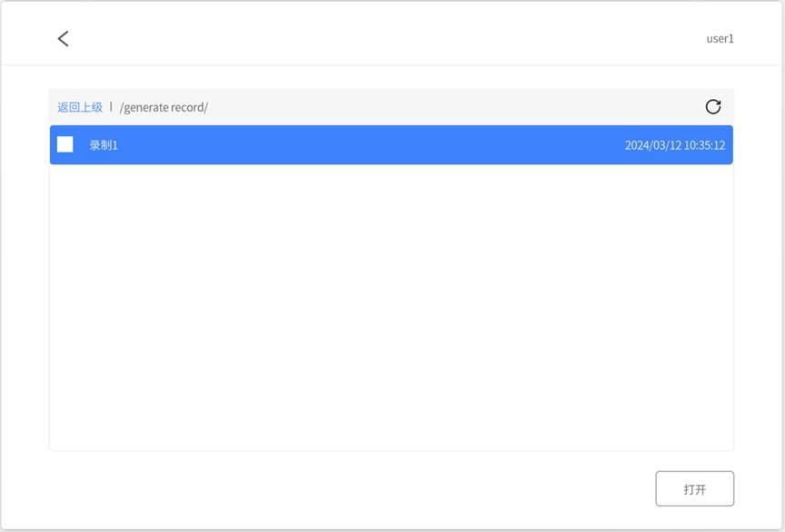This screenshot has height=532, width=785.
Task: Reload the /generate record/ folder contents
Action: (x=713, y=107)
